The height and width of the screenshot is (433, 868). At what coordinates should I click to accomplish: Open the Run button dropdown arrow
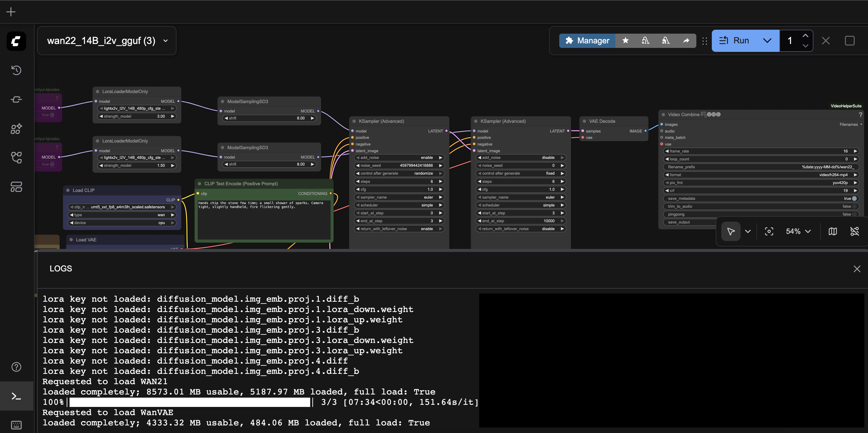(x=767, y=40)
